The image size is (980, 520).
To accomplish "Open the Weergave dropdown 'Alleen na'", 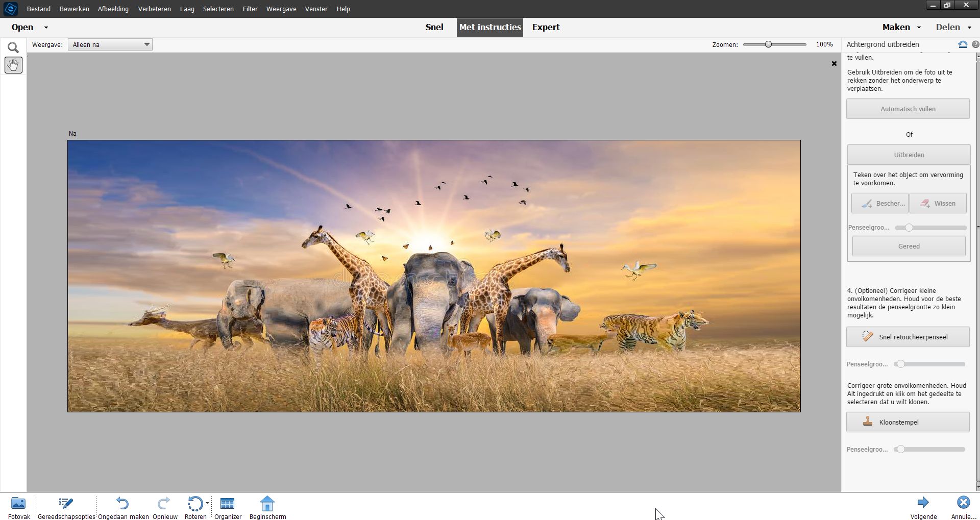I will (110, 45).
